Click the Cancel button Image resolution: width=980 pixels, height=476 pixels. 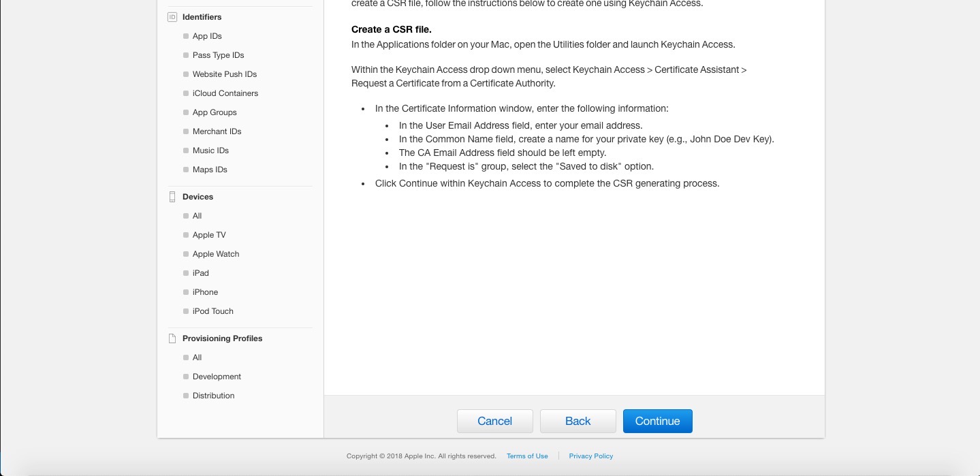pos(495,421)
